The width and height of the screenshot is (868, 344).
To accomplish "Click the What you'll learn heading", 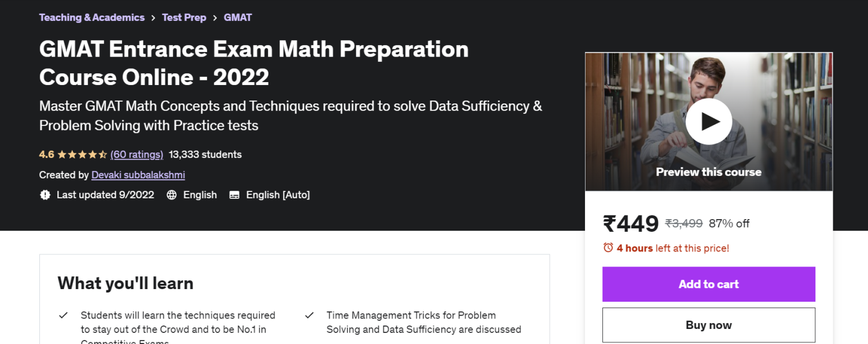I will click(126, 283).
